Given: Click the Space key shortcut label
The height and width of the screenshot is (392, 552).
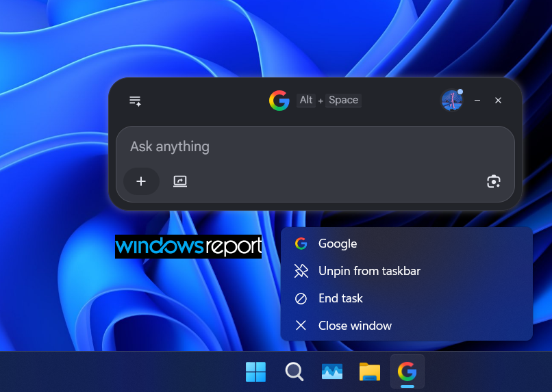Looking at the screenshot, I should tap(343, 100).
